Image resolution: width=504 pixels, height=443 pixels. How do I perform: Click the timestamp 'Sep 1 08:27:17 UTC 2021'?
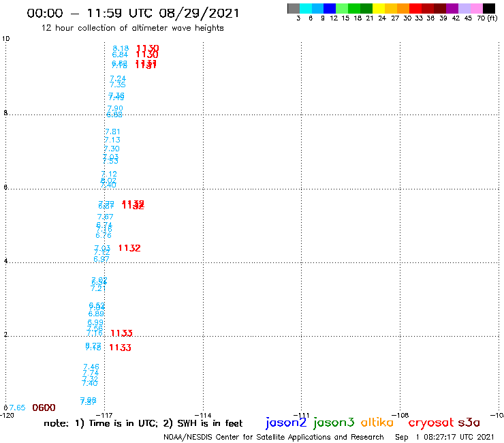(445, 437)
